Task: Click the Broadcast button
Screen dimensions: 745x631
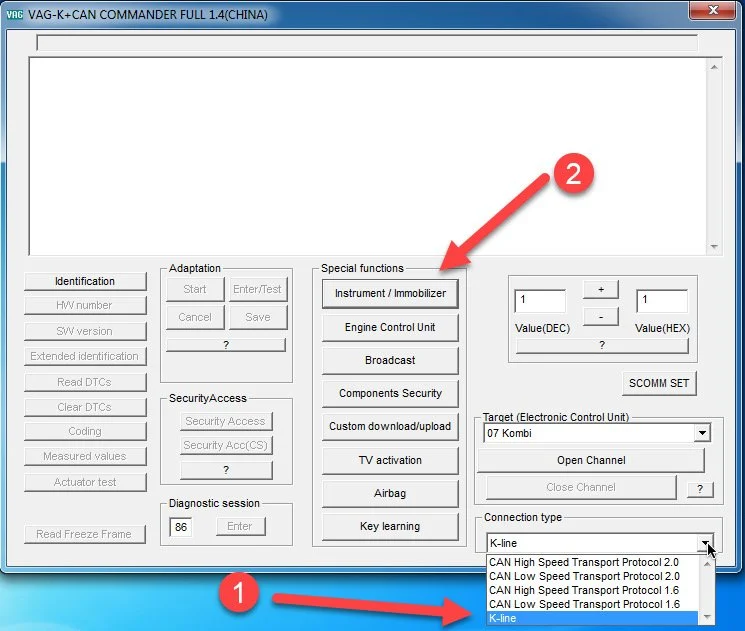Action: (x=390, y=361)
